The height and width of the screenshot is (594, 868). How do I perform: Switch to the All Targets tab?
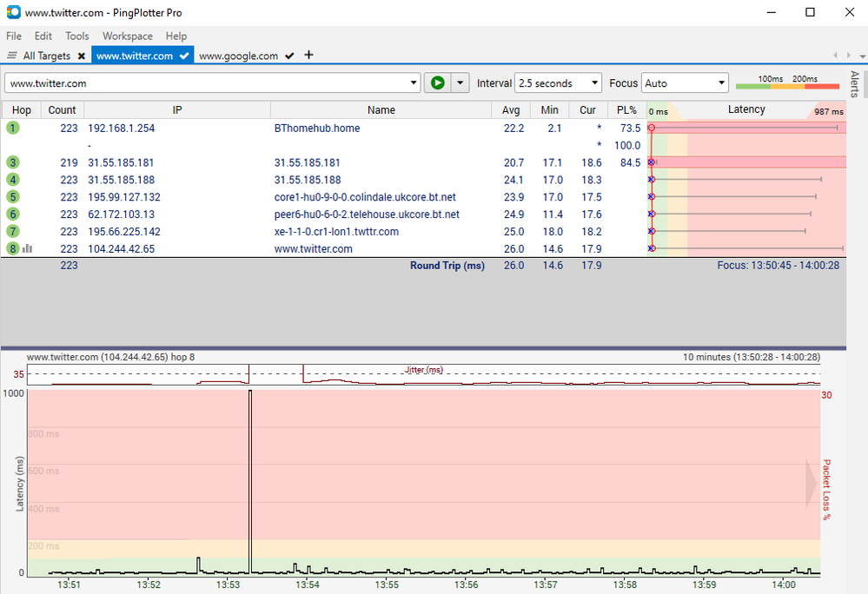coord(47,56)
